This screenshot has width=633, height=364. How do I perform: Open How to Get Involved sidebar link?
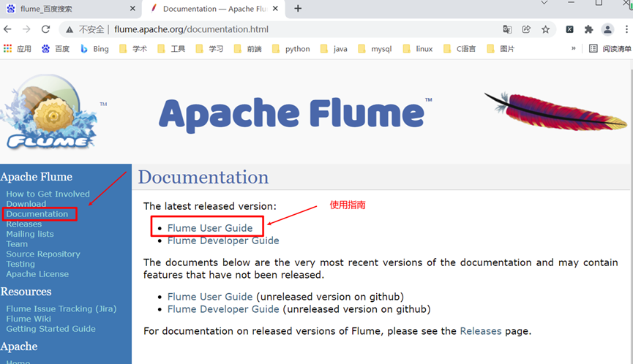tap(48, 194)
